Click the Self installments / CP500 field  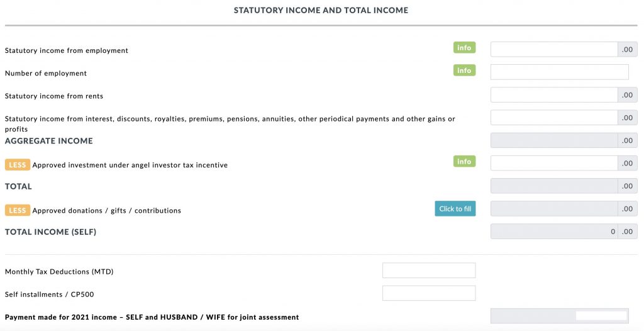coord(429,293)
